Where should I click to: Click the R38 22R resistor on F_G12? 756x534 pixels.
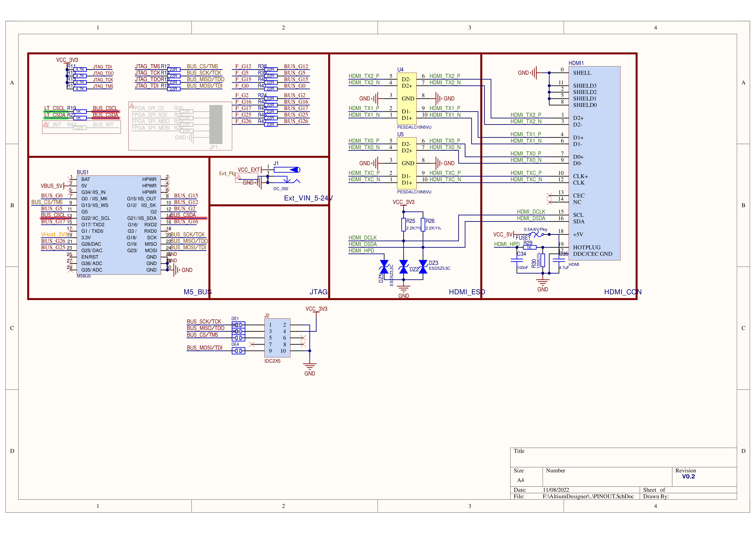click(x=271, y=70)
